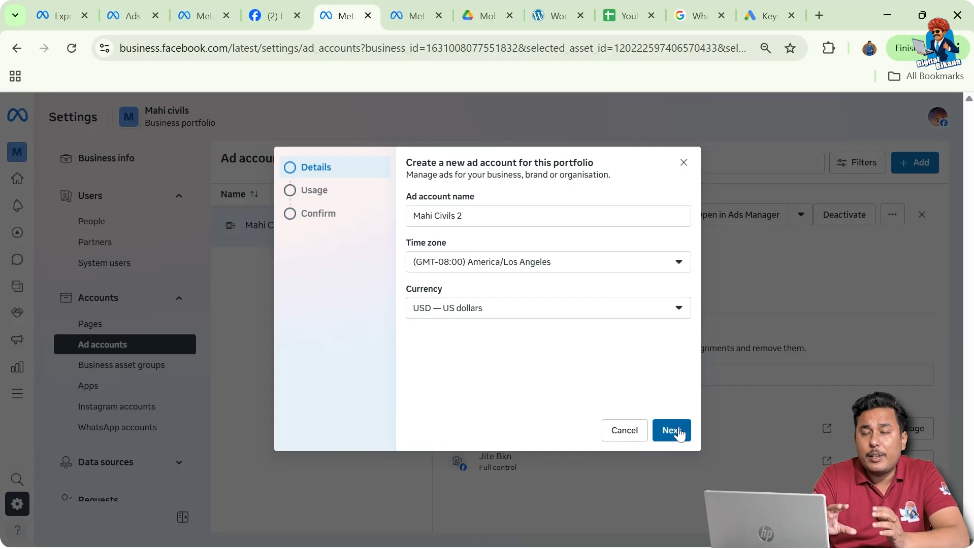Close the create ad account dialog
Viewport: 974px width, 549px height.
(683, 163)
